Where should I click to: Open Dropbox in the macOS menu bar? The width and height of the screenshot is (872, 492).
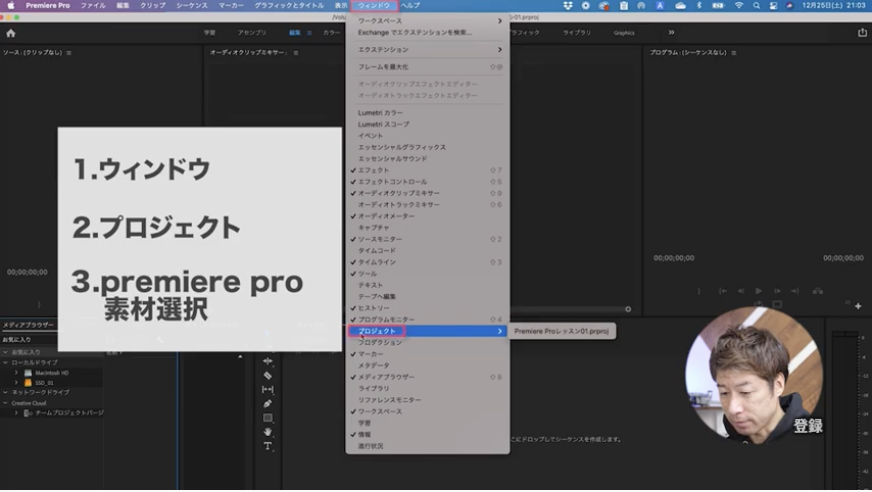coord(568,6)
